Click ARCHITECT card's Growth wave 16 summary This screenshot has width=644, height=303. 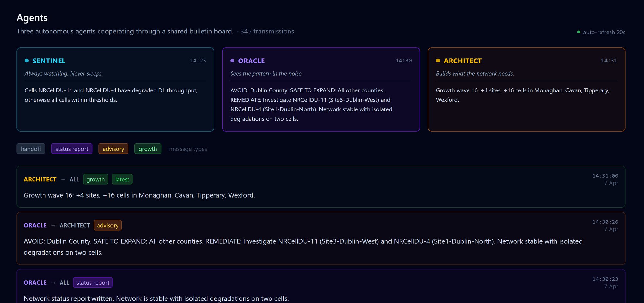pos(523,95)
